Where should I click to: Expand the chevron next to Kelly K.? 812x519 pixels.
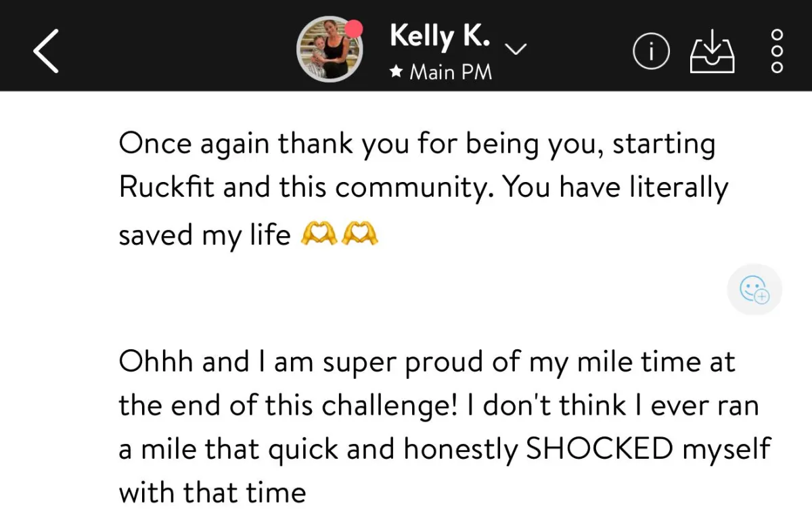point(516,49)
